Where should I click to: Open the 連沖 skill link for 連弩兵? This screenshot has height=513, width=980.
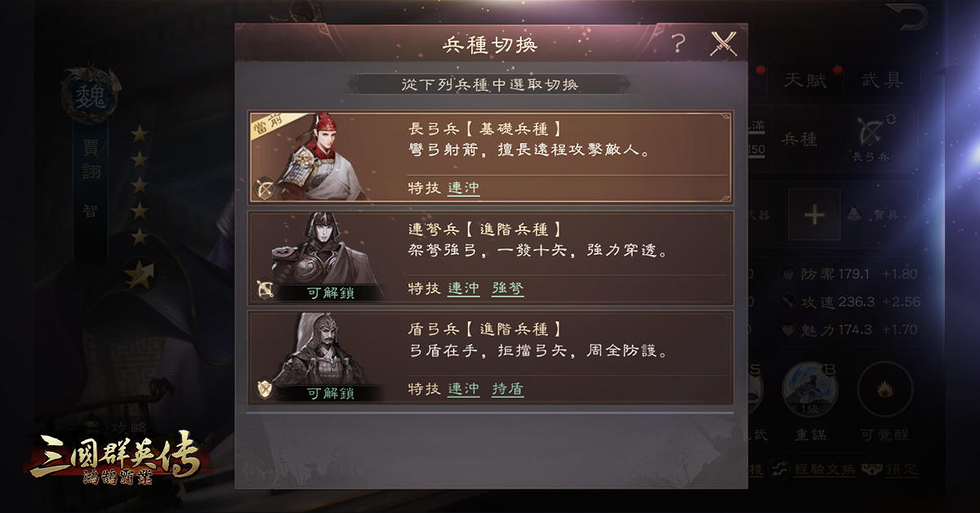[x=464, y=288]
